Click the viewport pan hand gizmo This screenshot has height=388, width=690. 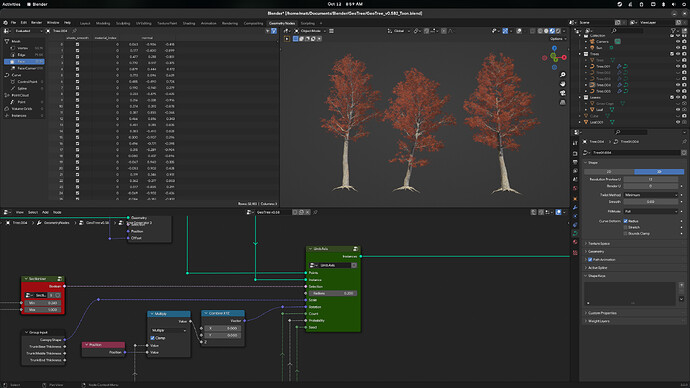[x=562, y=84]
